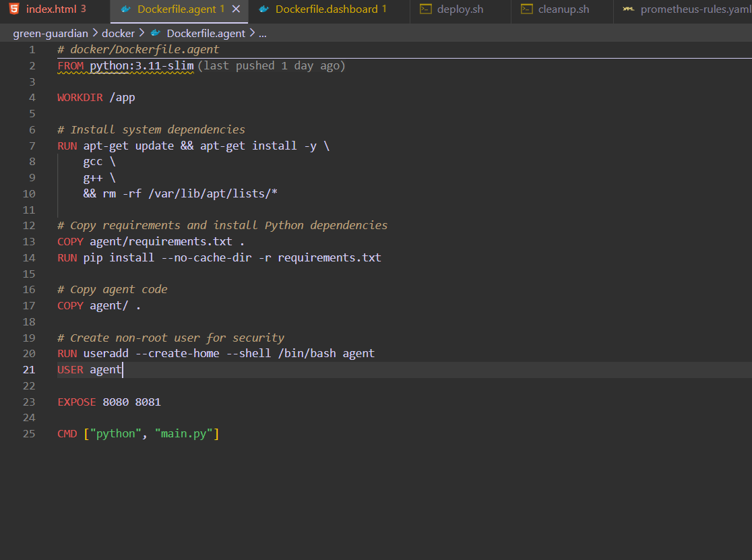Click '/app' on the WORKDIR line
This screenshot has width=752, height=560.
[x=122, y=98]
